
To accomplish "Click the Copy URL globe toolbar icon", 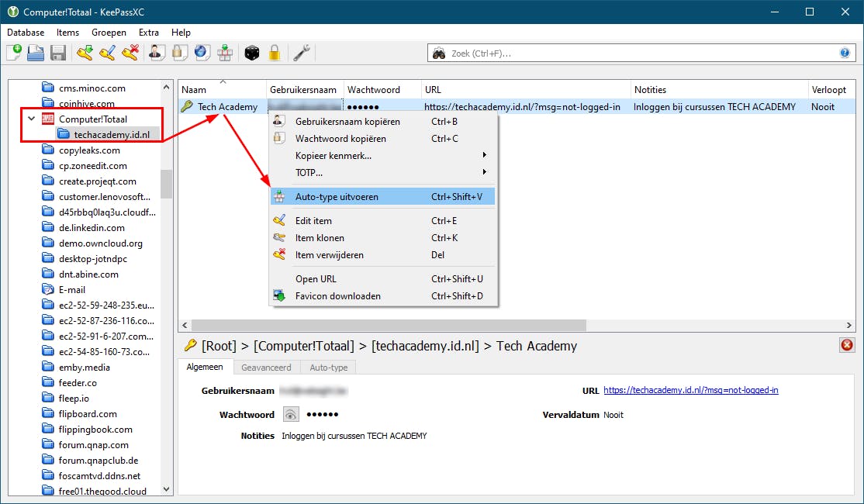I will 202,53.
